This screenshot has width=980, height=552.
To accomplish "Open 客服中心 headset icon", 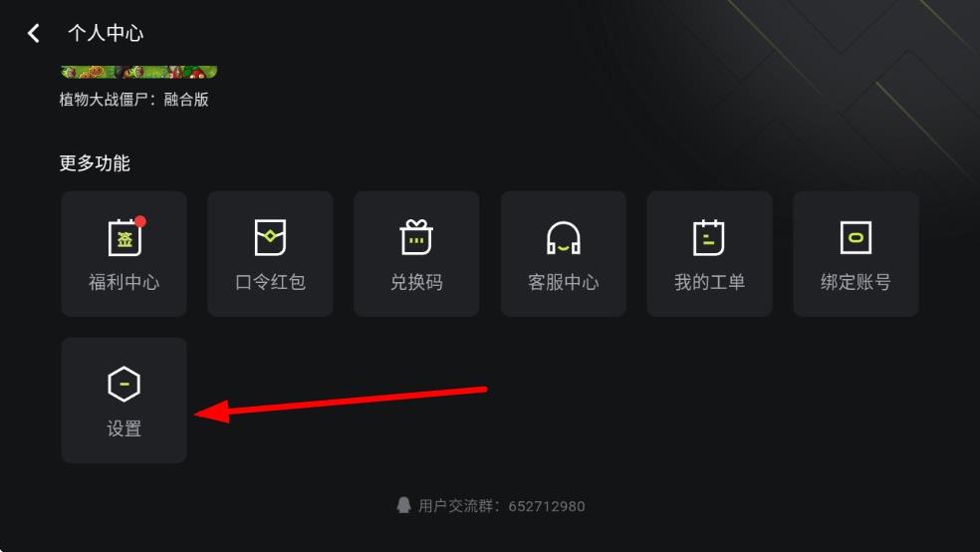I will (x=563, y=238).
